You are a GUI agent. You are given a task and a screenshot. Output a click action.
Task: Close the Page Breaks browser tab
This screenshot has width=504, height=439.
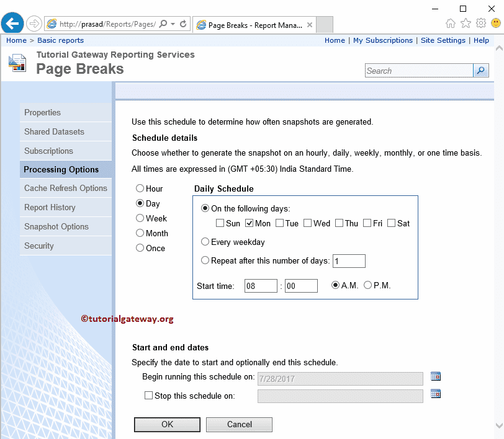point(310,25)
